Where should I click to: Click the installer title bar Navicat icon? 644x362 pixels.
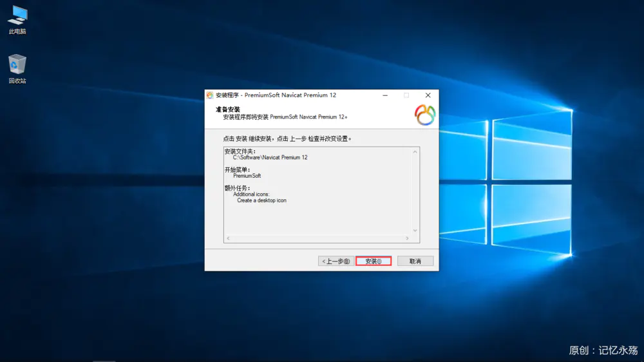click(210, 95)
